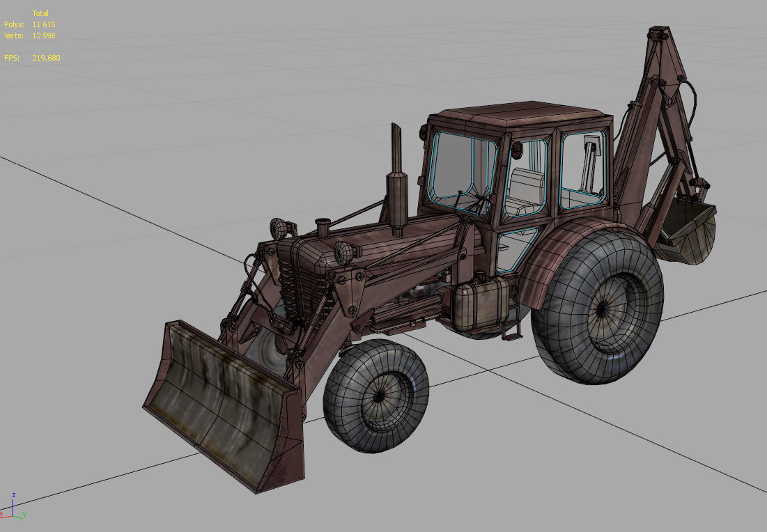The width and height of the screenshot is (767, 532).
Task: Click the Polys count value 11 615
Action: click(x=44, y=24)
